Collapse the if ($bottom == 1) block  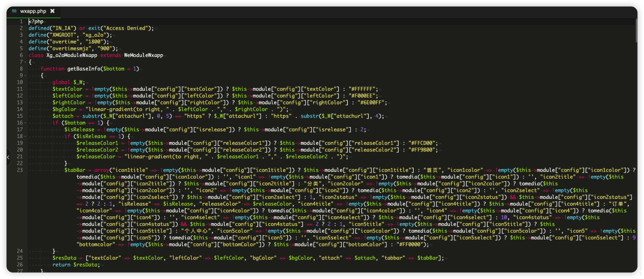tap(25, 123)
